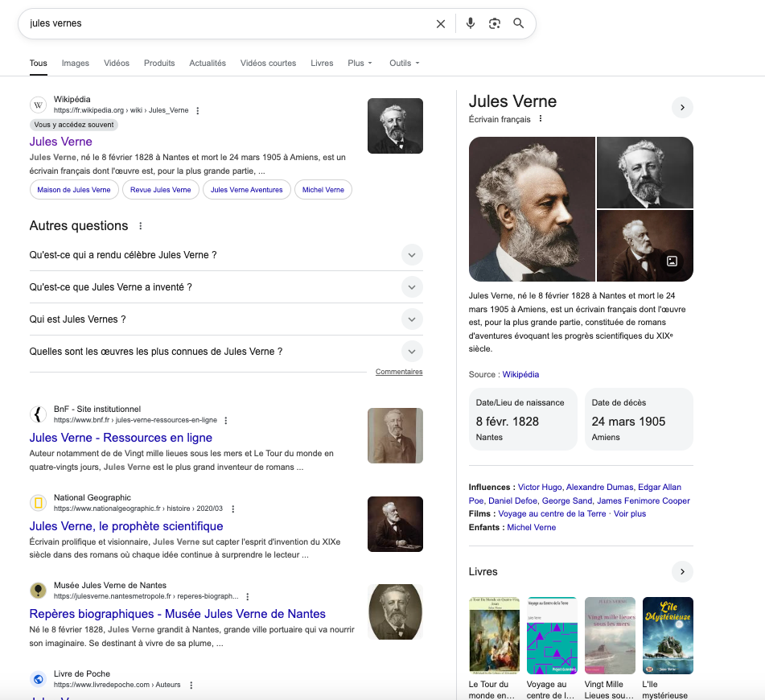Click the Michel Verne chip under Wikipedia result
The height and width of the screenshot is (700, 765).
coord(323,190)
